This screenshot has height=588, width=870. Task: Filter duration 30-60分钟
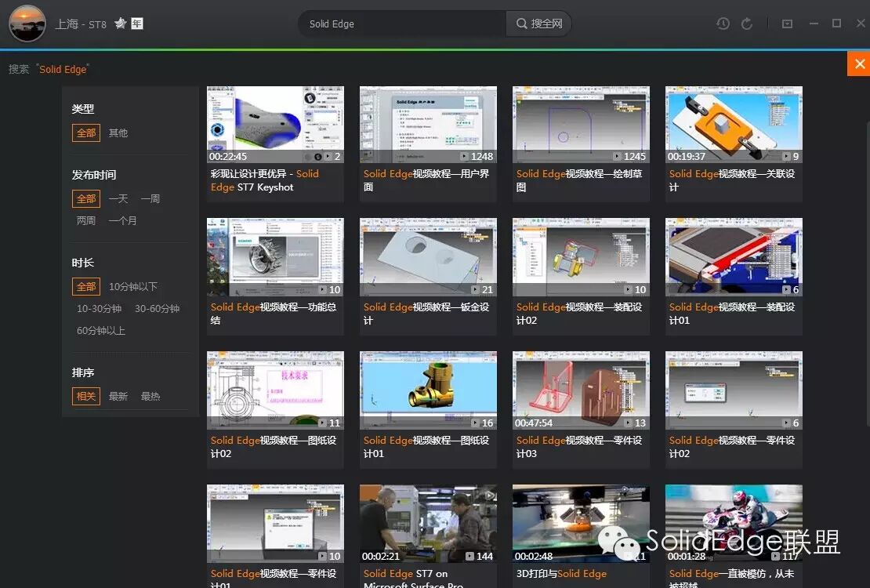click(157, 308)
